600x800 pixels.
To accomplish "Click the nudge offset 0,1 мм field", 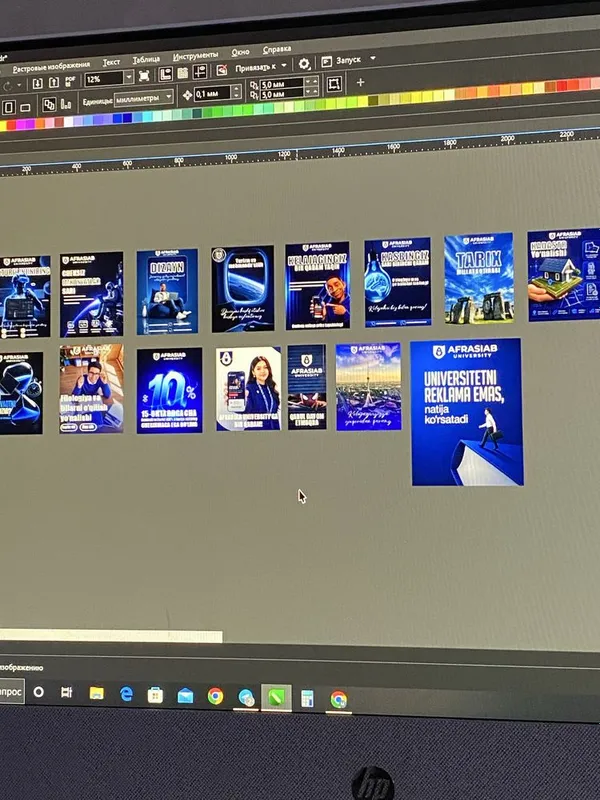I will pyautogui.click(x=213, y=93).
